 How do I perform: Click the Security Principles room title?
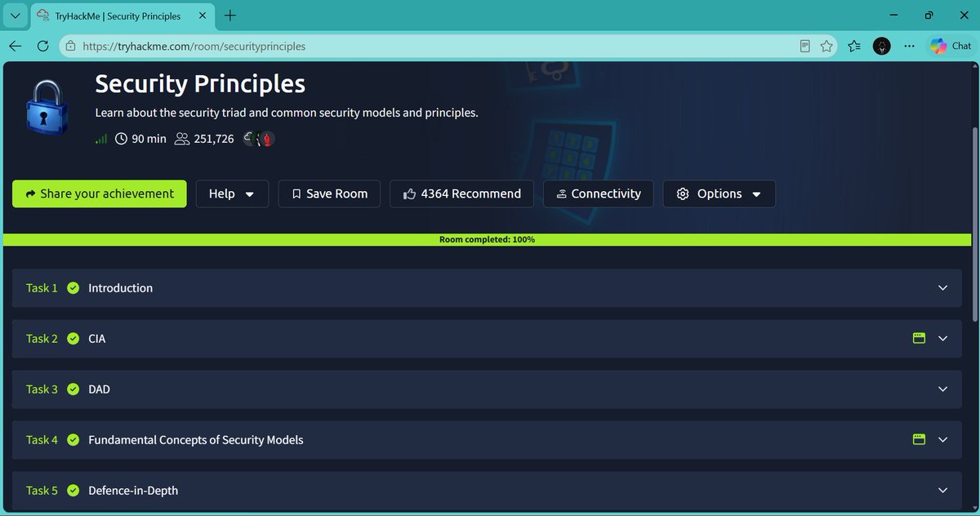[200, 83]
